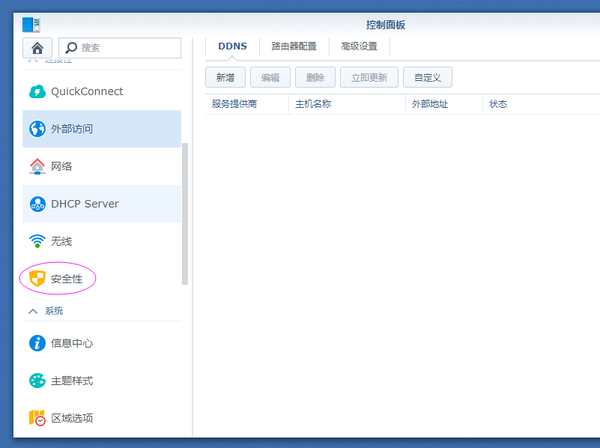The height and width of the screenshot is (448, 600).
Task: Open 安全性 security settings
Action: 101,279
